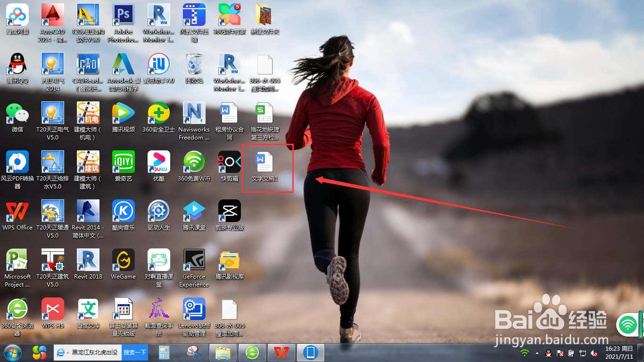Image resolution: width=644 pixels, height=362 pixels.
Task: Click the Windows Start orb
Action: tap(13, 353)
